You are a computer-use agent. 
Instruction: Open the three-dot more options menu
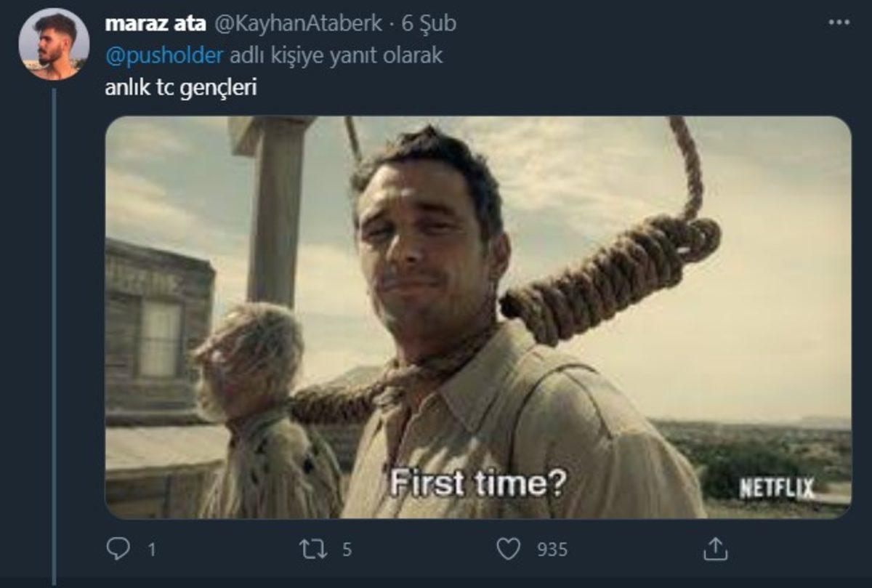click(x=839, y=23)
